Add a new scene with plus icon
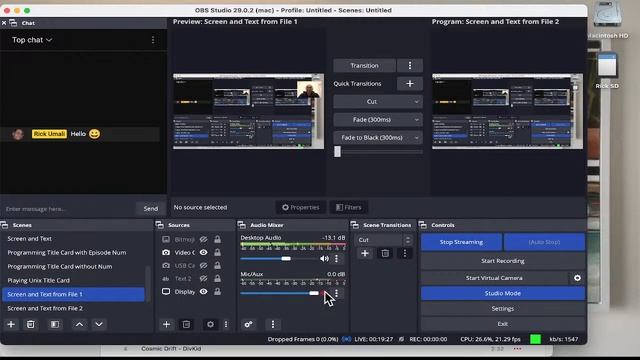The image size is (640, 360). [x=11, y=324]
